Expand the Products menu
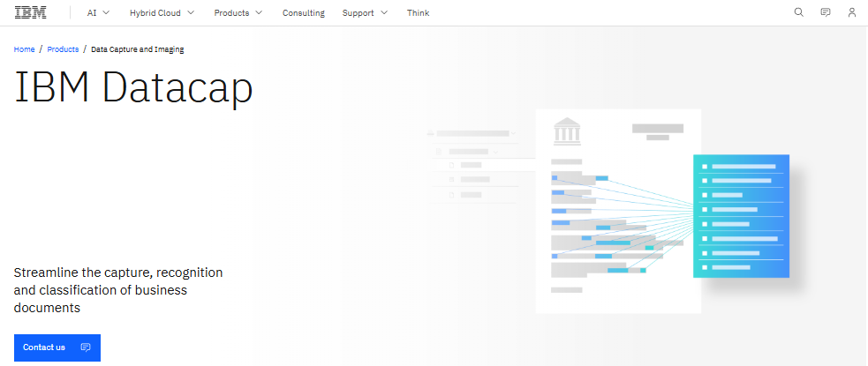 coord(238,12)
